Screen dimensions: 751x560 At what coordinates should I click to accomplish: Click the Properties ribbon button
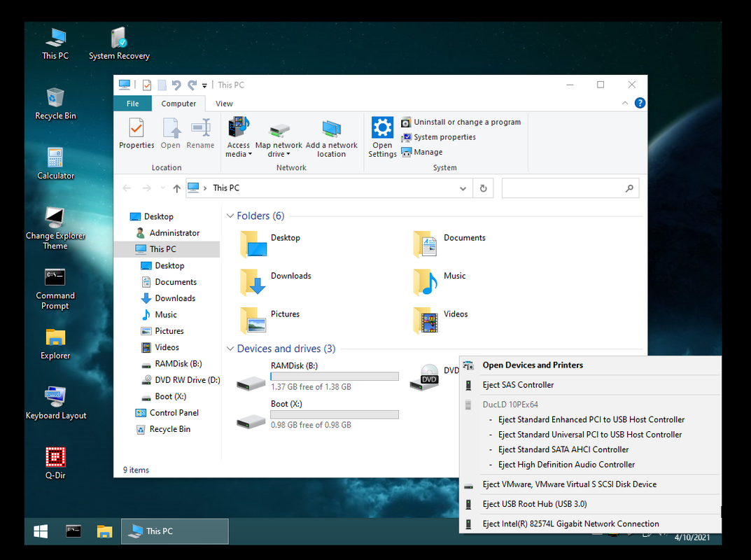click(136, 134)
